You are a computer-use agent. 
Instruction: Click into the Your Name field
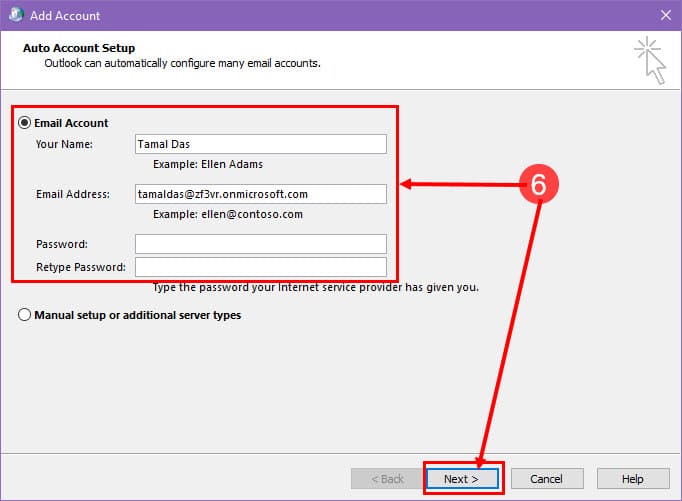coord(261,144)
